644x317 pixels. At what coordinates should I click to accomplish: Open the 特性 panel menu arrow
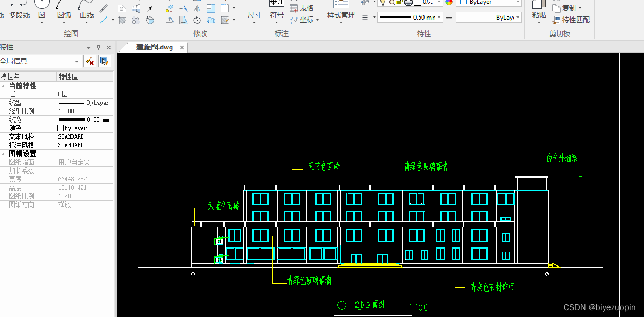point(89,47)
